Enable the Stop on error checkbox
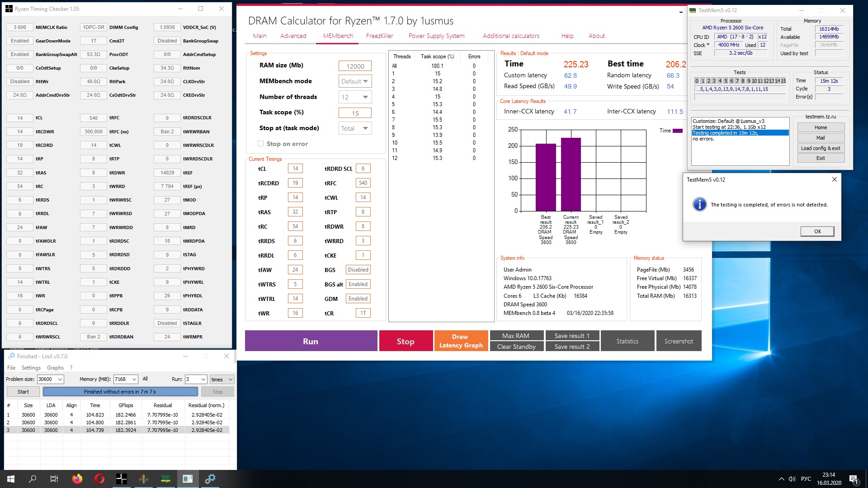 [260, 144]
